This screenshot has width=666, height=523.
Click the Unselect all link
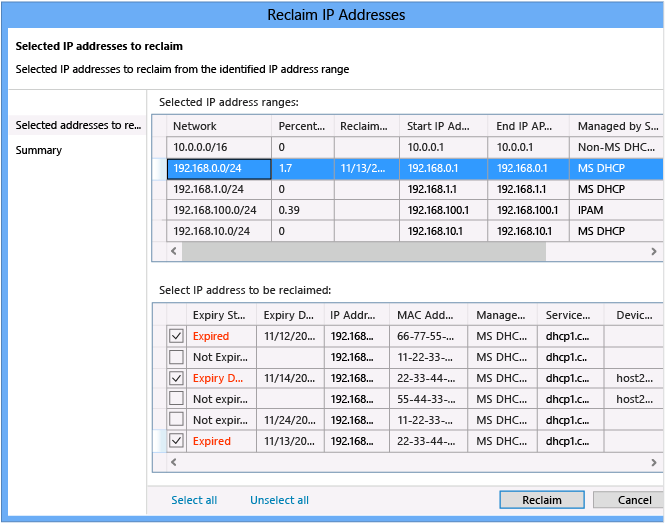click(279, 500)
